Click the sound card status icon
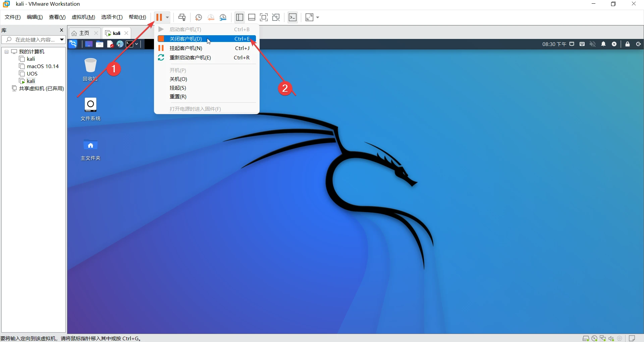This screenshot has height=342, width=644. [611, 338]
